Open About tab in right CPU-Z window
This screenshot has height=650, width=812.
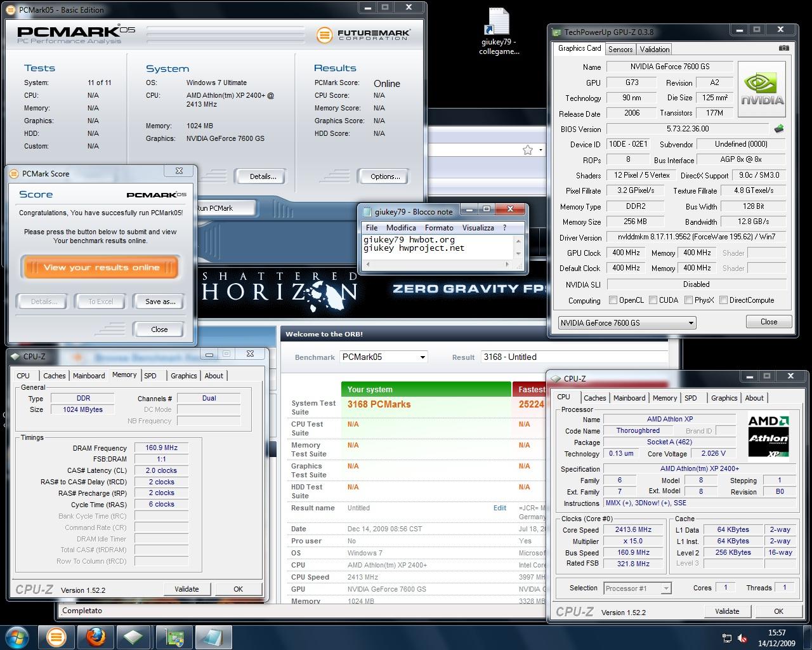pos(754,398)
